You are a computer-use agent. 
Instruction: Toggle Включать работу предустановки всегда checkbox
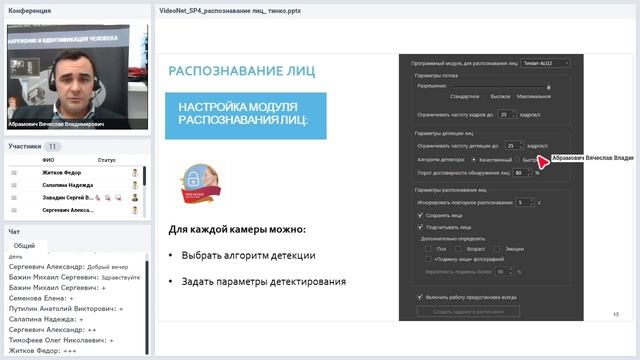[420, 297]
